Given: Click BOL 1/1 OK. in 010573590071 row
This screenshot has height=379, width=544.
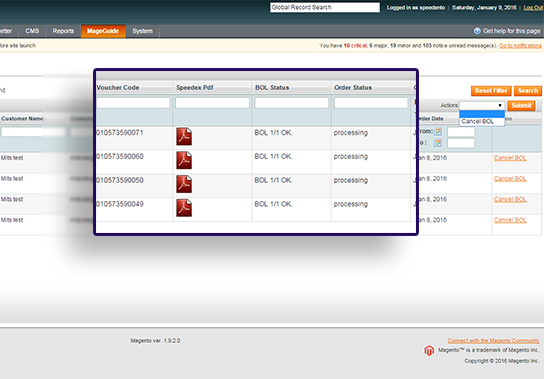Looking at the screenshot, I should coord(273,133).
